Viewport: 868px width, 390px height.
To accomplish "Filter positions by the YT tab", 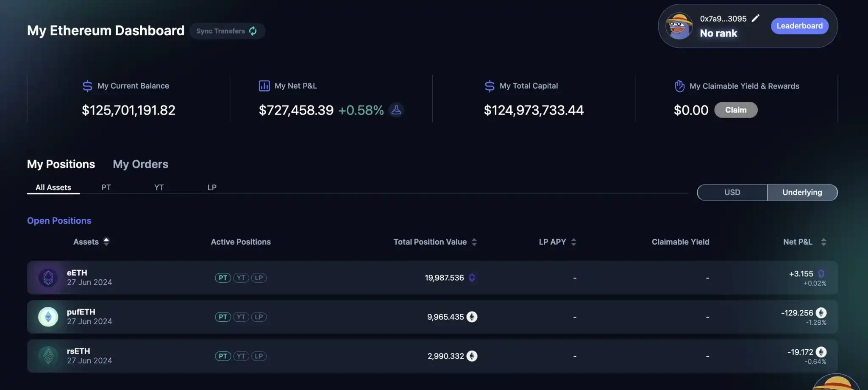I will pos(159,187).
